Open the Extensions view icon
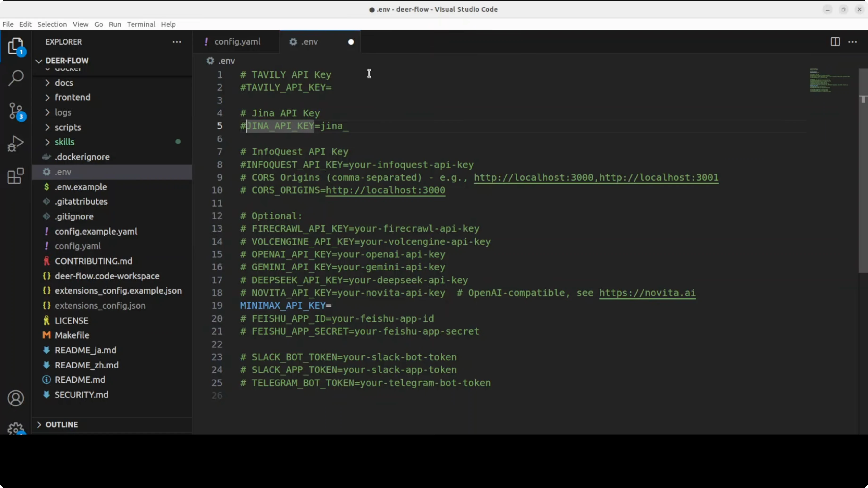The image size is (868, 488). (x=16, y=176)
